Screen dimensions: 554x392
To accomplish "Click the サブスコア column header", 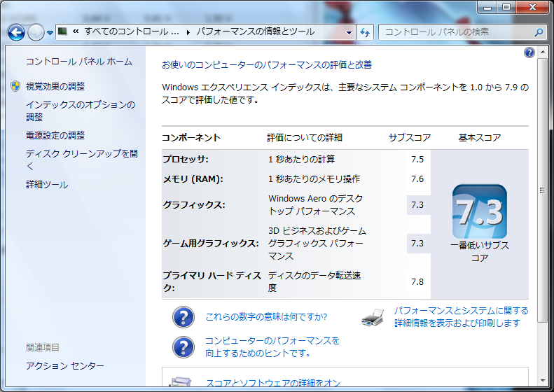I will pos(410,138).
